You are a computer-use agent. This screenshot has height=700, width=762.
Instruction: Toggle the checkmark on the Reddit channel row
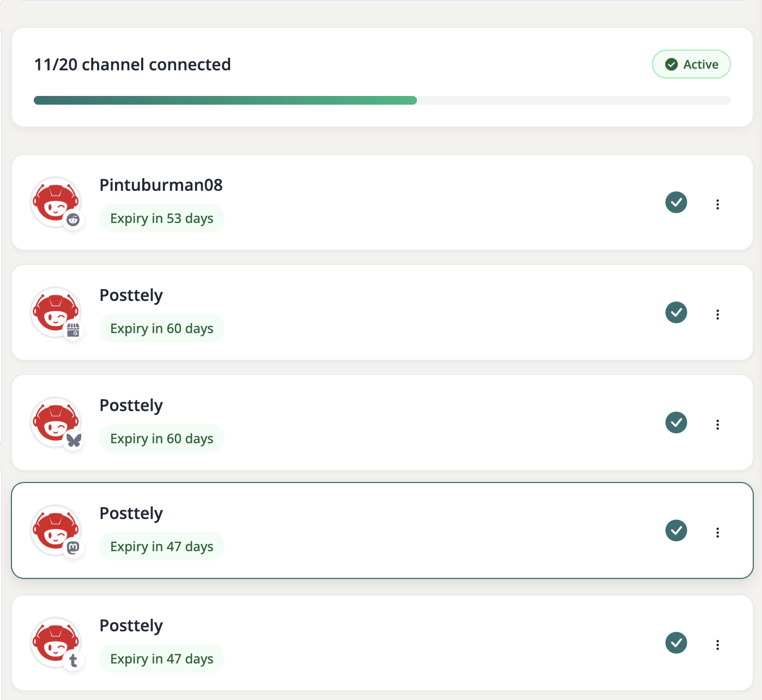(x=676, y=202)
